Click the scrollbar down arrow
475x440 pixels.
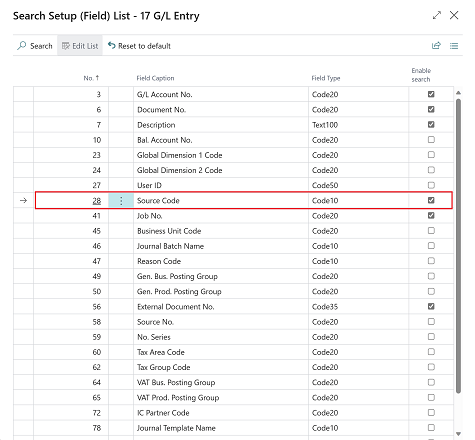[x=458, y=434]
